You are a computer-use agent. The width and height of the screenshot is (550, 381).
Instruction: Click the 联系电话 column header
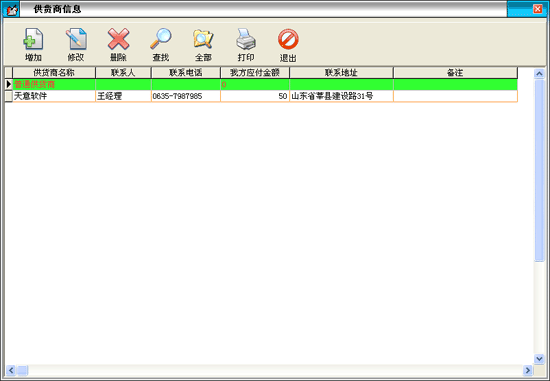pyautogui.click(x=186, y=73)
